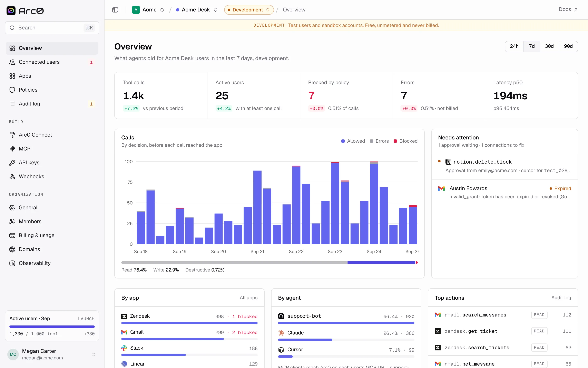
Task: Click the search magnifier icon
Action: (x=12, y=28)
